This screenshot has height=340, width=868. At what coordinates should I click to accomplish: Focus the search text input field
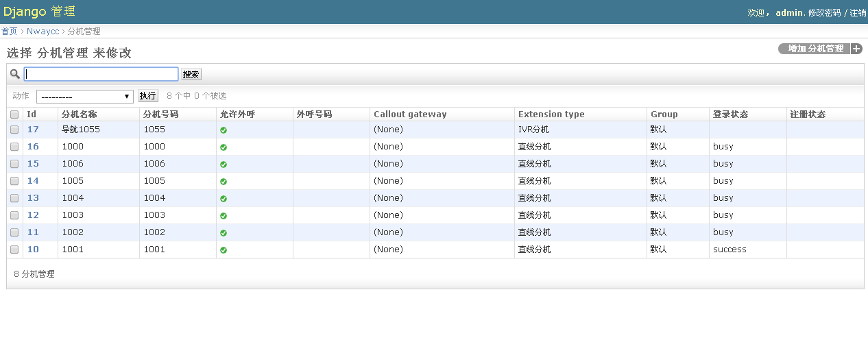tap(101, 74)
